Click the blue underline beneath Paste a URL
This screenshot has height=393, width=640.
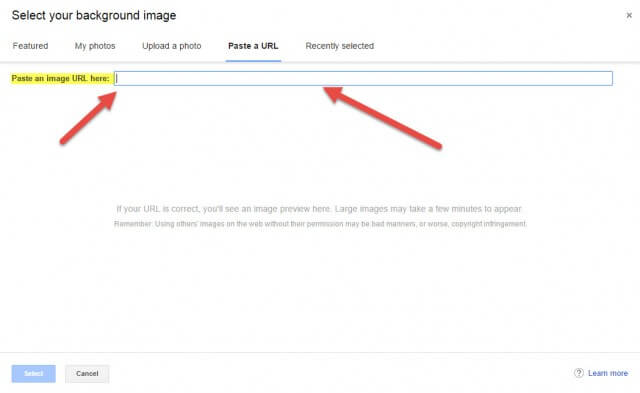(x=253, y=61)
